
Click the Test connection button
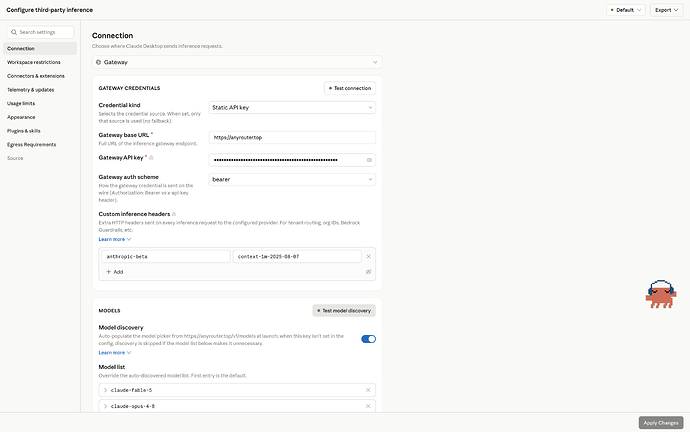point(350,88)
